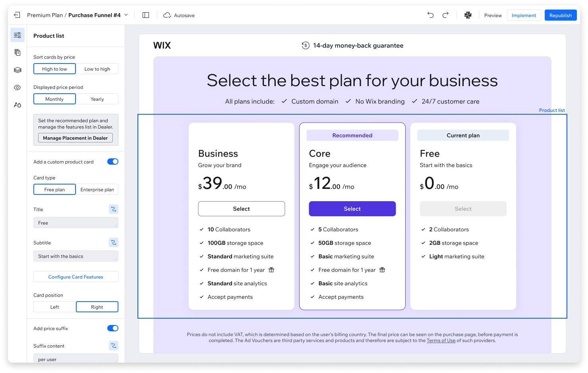Click the money-back guarantee icon
The image size is (588, 373).
[x=306, y=45]
